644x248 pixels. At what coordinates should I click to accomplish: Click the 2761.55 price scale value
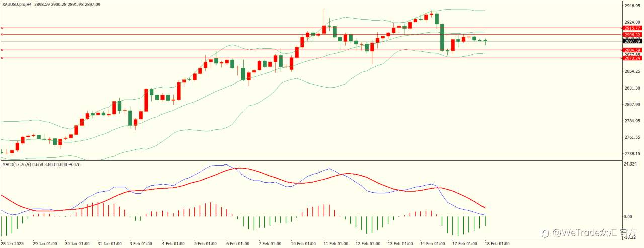coord(632,137)
